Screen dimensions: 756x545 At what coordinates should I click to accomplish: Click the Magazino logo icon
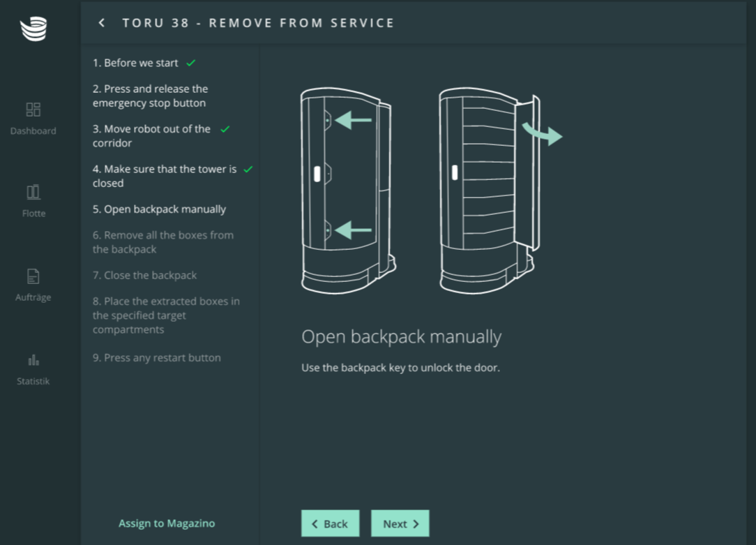click(x=33, y=29)
